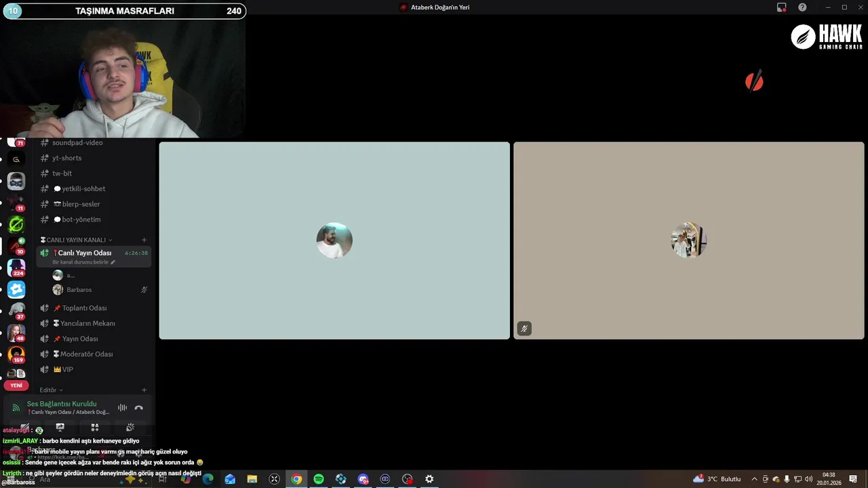Screen dimensions: 868x488
Task: Collapse the CANLI YAYIN KANALI category
Action: coord(76,240)
